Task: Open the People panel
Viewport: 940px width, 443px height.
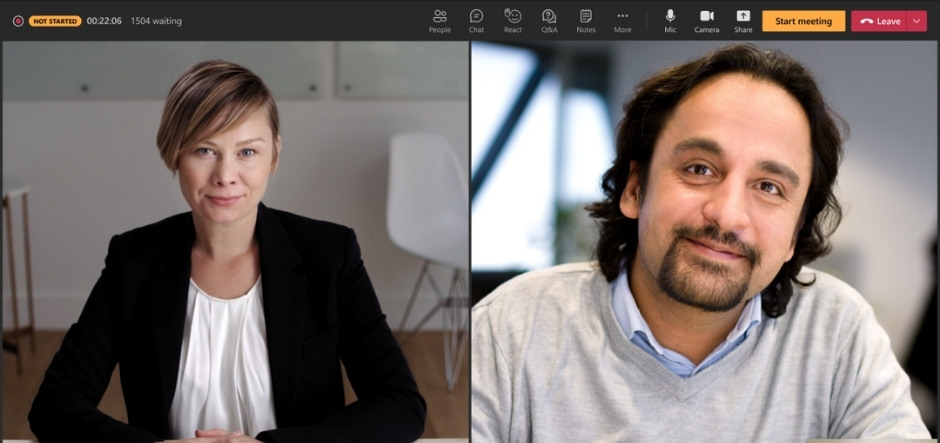Action: click(x=439, y=20)
